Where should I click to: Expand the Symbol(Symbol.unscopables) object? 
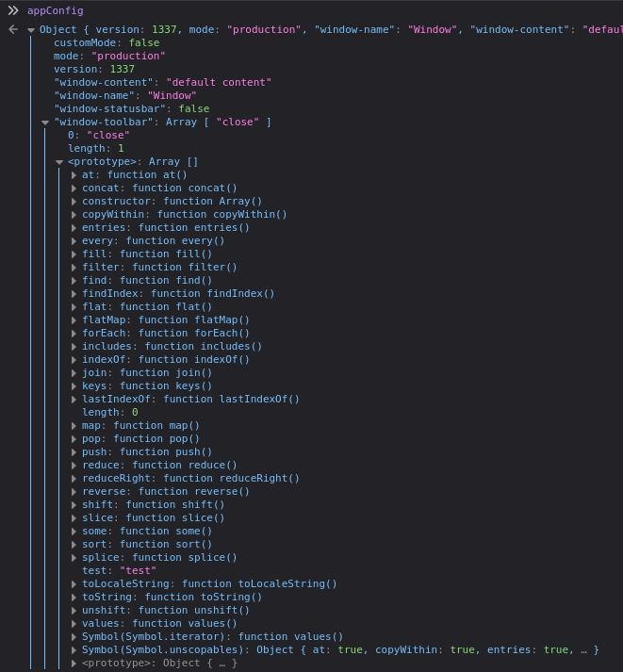pyautogui.click(x=74, y=650)
